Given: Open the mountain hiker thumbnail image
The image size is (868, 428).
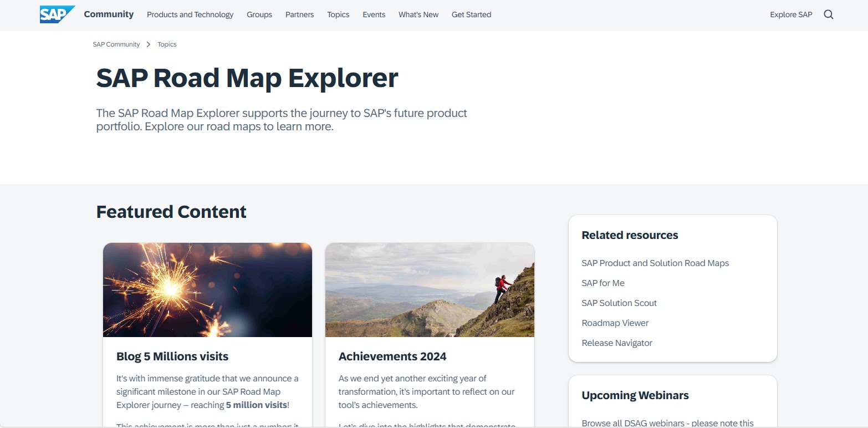Looking at the screenshot, I should pos(430,290).
